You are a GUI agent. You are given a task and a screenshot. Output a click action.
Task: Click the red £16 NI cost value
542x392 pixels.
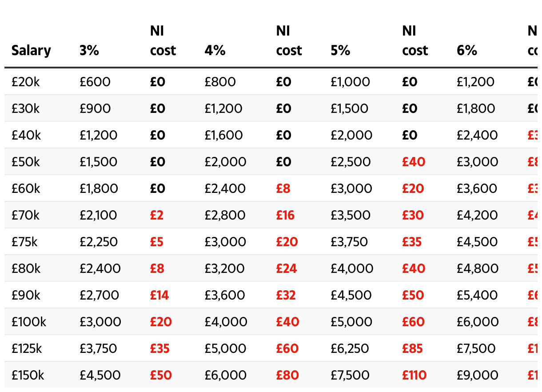285,215
